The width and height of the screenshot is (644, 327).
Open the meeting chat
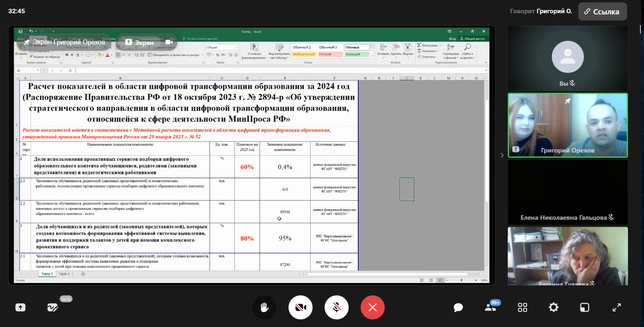[x=458, y=307]
